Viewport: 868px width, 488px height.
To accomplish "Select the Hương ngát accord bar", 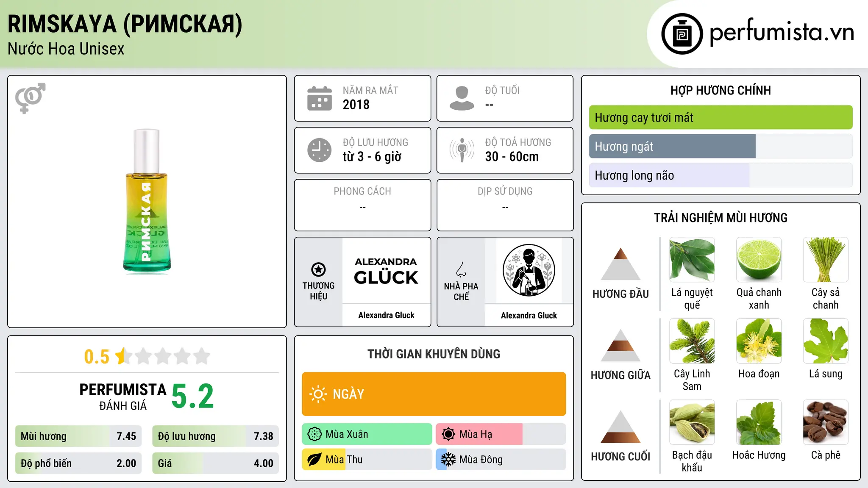I will (x=721, y=146).
